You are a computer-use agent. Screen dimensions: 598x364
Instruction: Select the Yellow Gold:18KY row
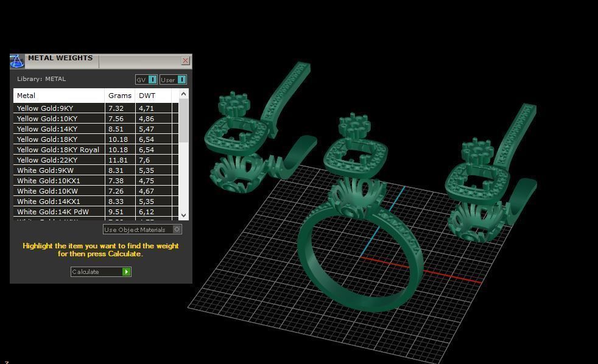[x=96, y=139]
